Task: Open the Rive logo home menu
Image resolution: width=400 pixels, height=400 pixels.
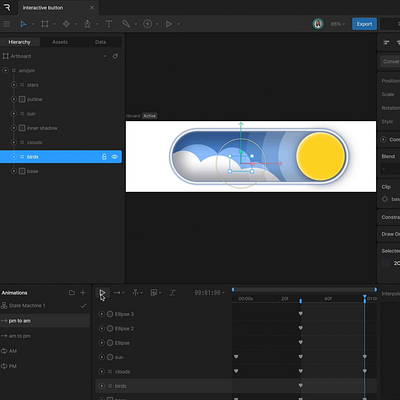Action: click(7, 7)
